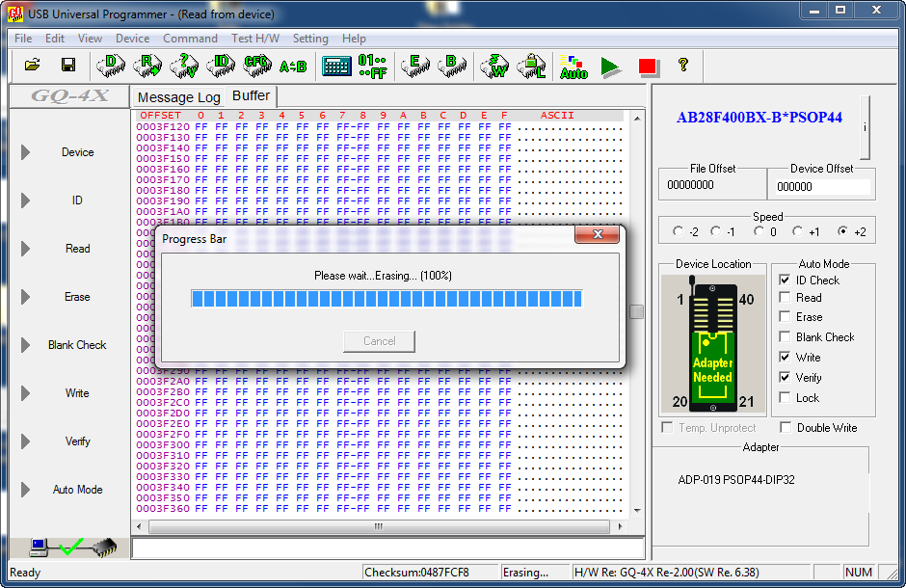Open the Command menu
Viewport: 906px width, 588px height.
coord(190,39)
